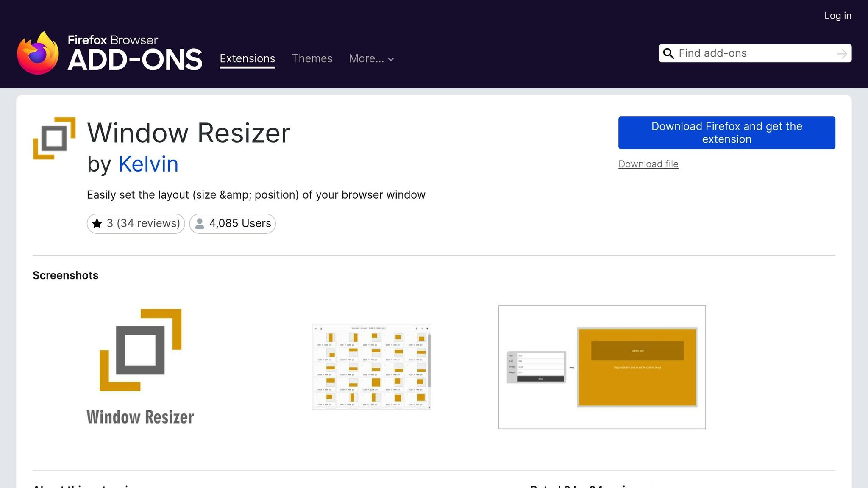
Task: Click the 4,085 Users statistics badge
Action: [232, 223]
